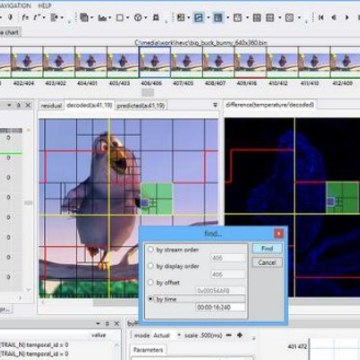The image size is (360, 360).
Task: Close the left side panel
Action: coord(28,105)
